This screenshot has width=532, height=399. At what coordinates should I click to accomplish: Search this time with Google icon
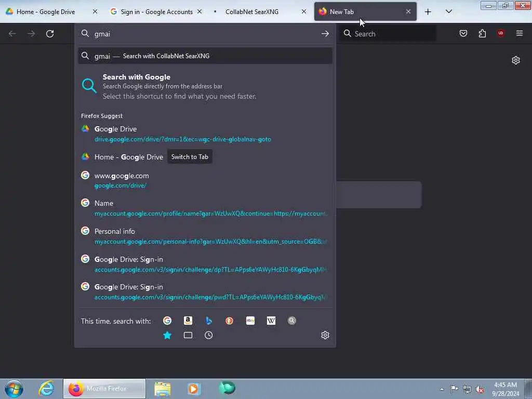(167, 321)
